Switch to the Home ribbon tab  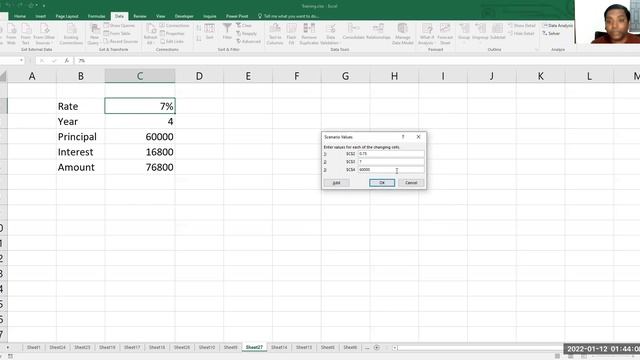20,16
